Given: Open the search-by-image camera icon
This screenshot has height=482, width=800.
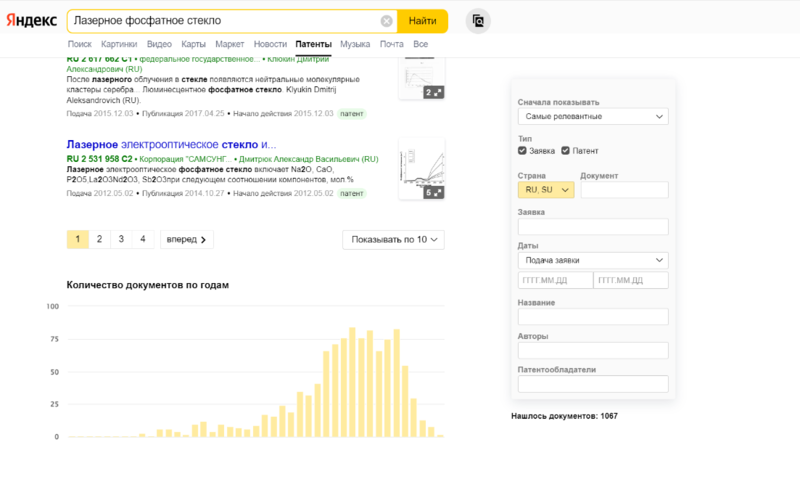Looking at the screenshot, I should (x=478, y=21).
